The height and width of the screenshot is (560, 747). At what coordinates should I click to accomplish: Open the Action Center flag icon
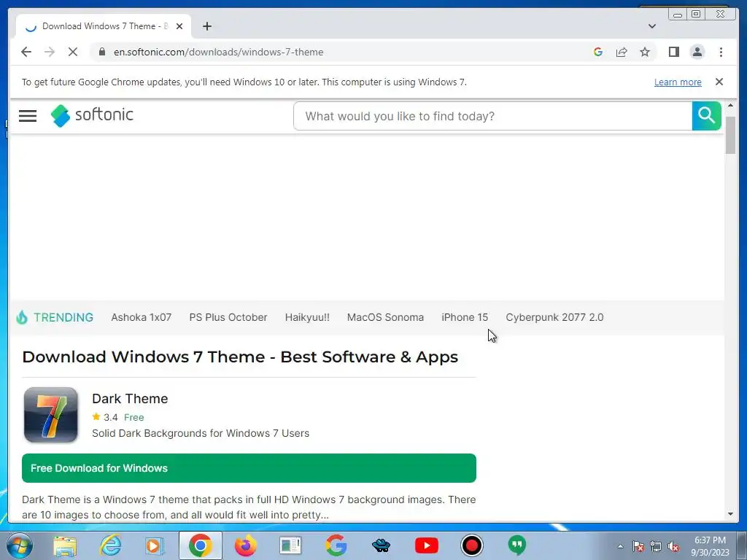pyautogui.click(x=638, y=547)
